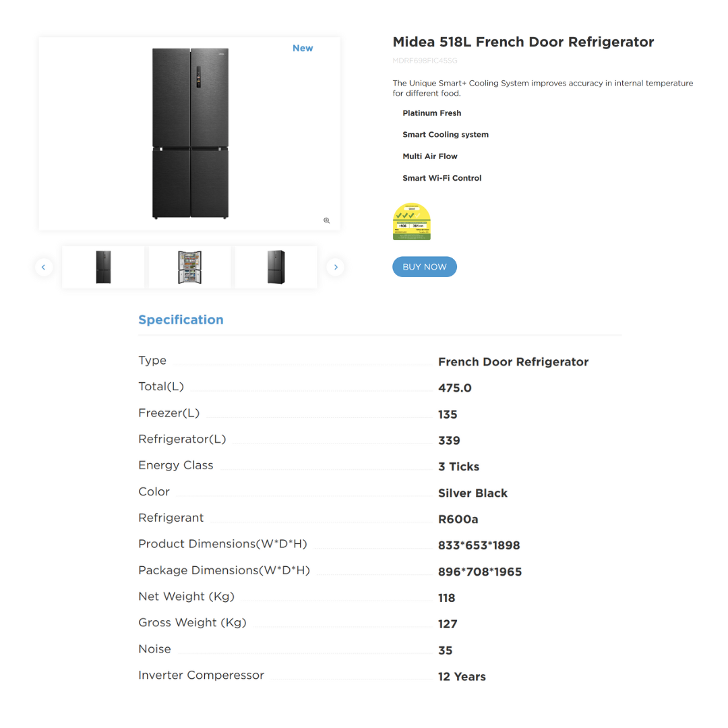Click the magnifier zoom icon on product image

tap(326, 220)
